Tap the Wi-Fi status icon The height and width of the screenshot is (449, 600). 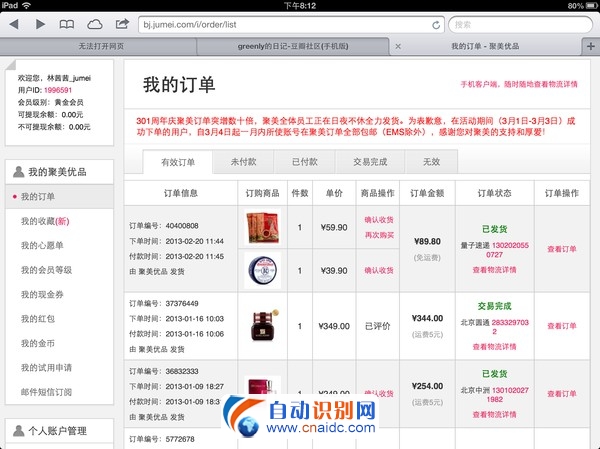(26, 5)
